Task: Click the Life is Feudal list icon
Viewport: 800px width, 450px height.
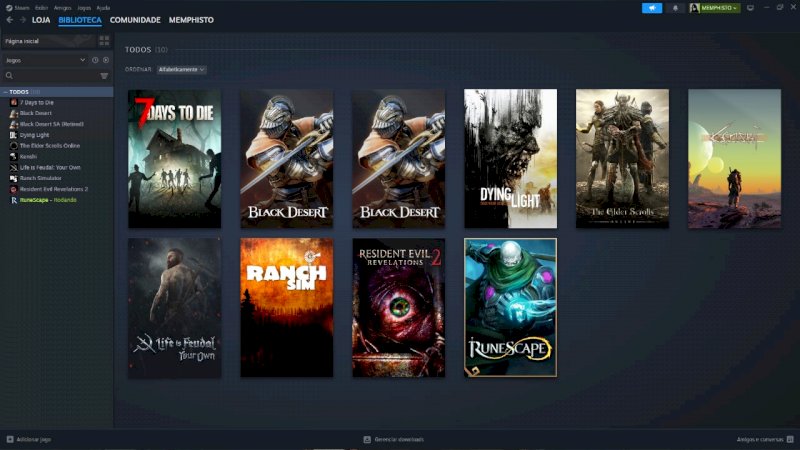Action: tap(14, 167)
